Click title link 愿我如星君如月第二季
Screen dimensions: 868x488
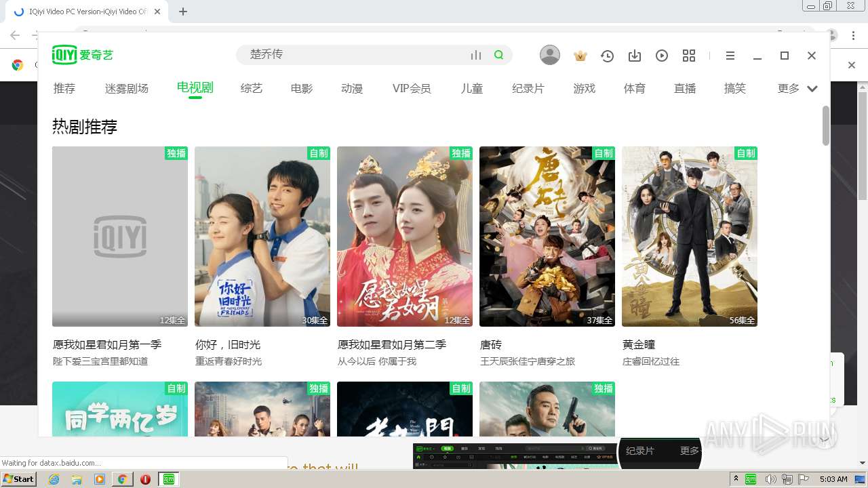point(392,344)
